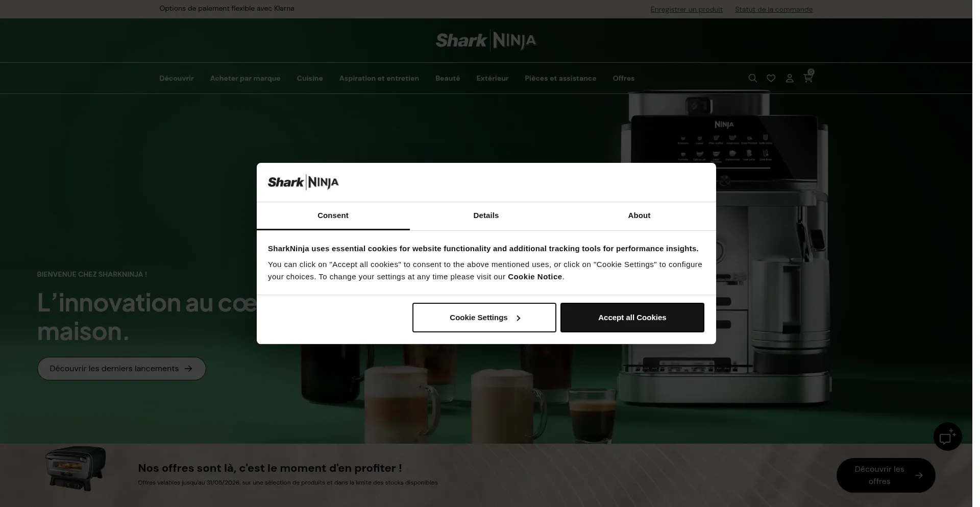Click the SharkNinja logo in cookie dialog

[303, 182]
